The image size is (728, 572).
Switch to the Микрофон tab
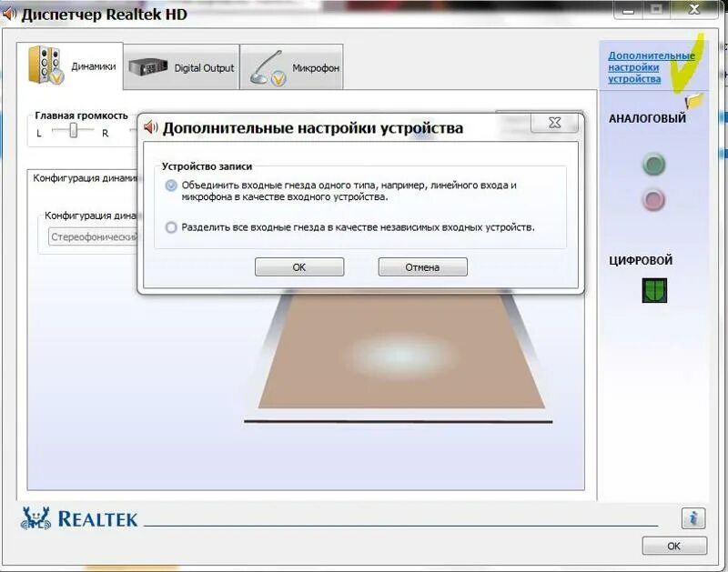291,67
